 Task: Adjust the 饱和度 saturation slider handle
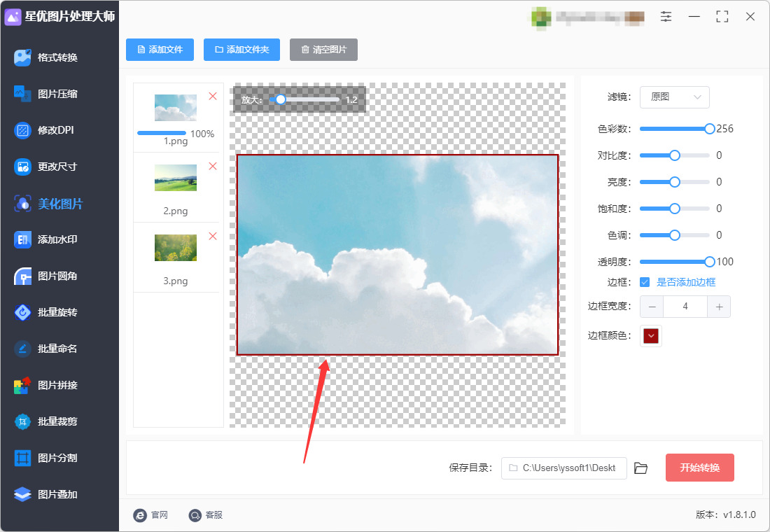pos(675,209)
